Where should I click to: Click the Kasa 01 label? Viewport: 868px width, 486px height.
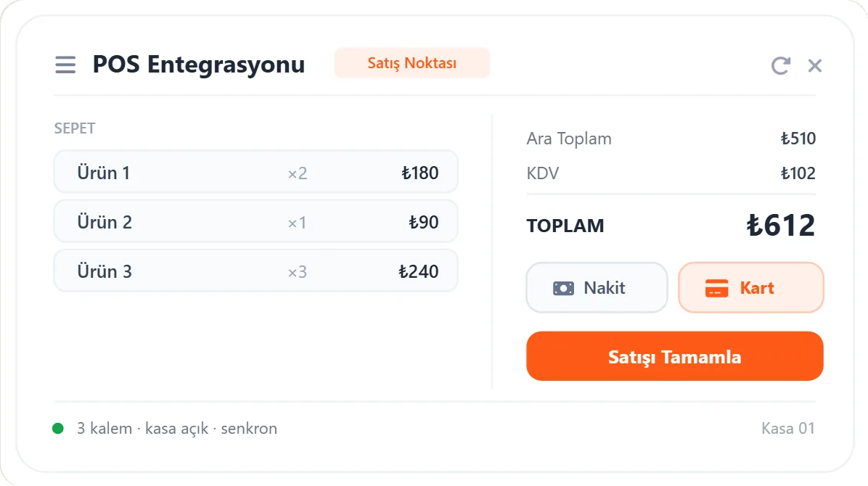pyautogui.click(x=787, y=429)
